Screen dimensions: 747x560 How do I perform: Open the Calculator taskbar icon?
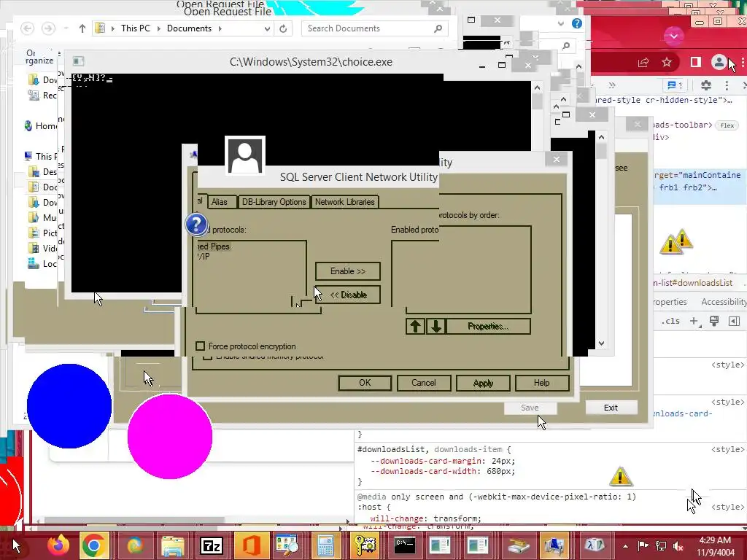click(325, 545)
